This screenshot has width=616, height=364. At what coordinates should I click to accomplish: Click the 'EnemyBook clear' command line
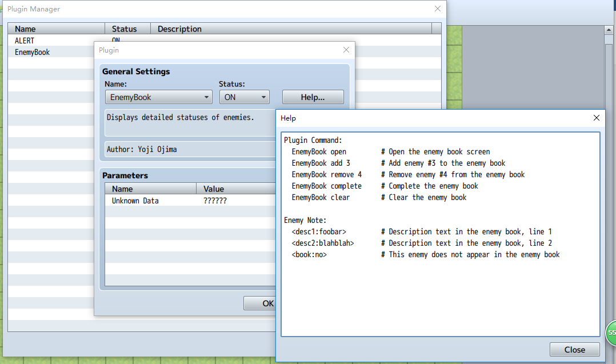point(379,197)
